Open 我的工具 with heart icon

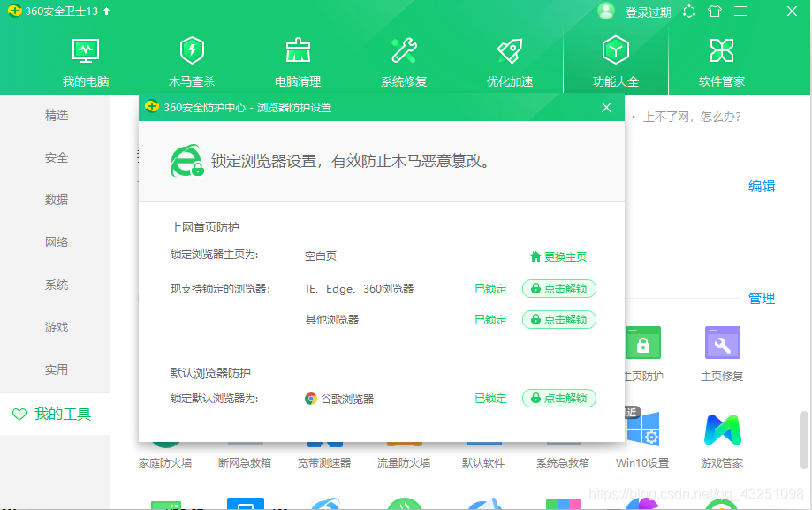tap(55, 414)
